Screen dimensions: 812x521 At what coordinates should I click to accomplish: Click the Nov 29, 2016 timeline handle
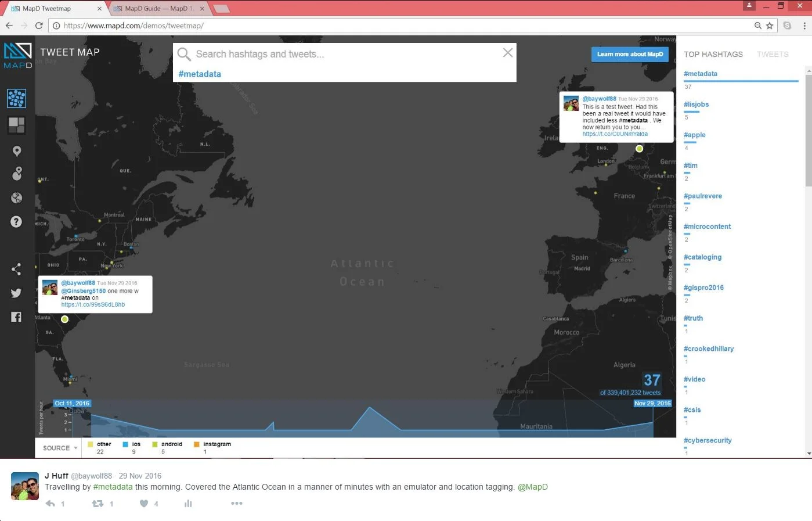coord(652,403)
